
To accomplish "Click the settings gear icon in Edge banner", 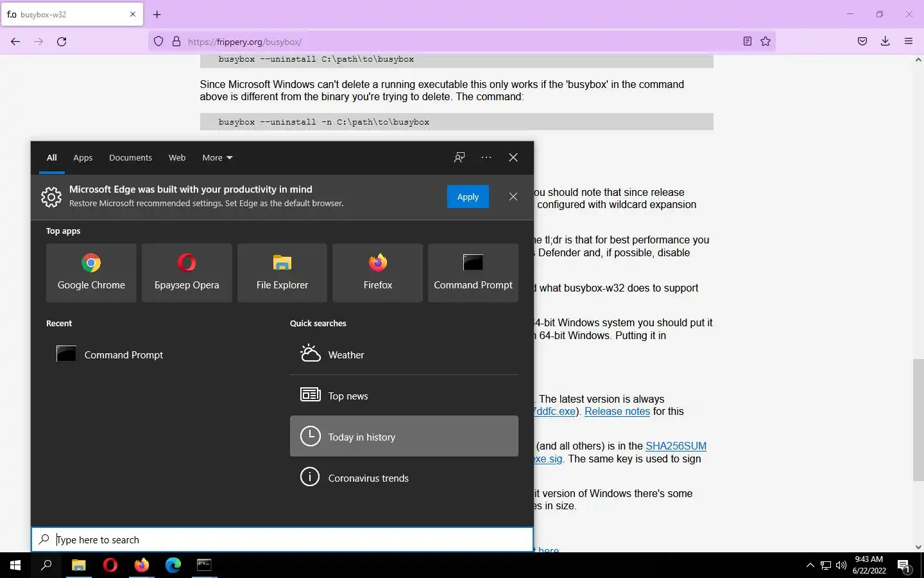I will click(51, 197).
